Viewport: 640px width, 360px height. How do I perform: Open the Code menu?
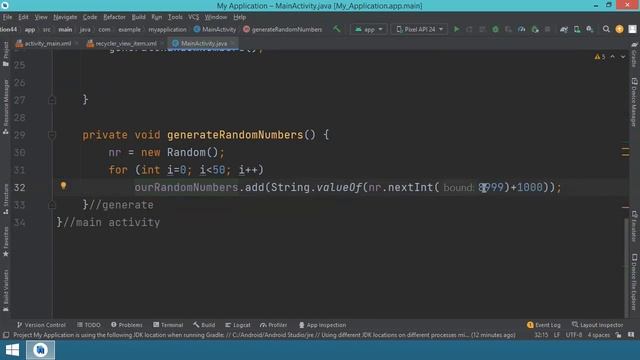pos(90,17)
